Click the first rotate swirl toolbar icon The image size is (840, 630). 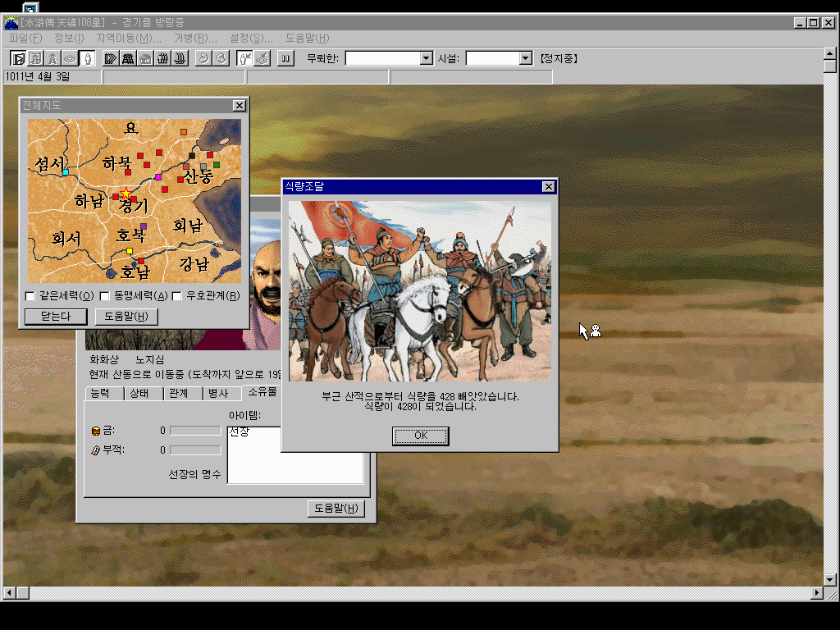tap(203, 58)
